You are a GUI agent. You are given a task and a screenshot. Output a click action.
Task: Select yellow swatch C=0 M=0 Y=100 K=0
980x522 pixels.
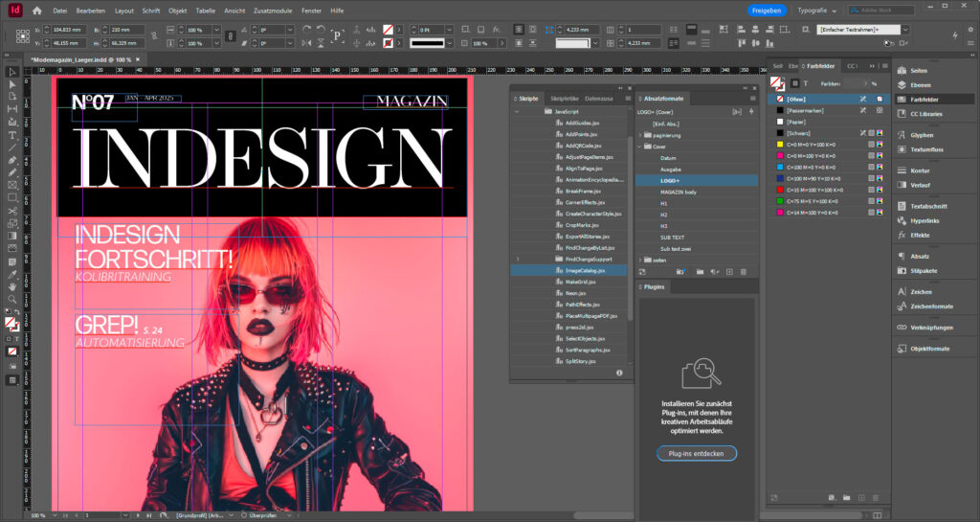(828, 145)
